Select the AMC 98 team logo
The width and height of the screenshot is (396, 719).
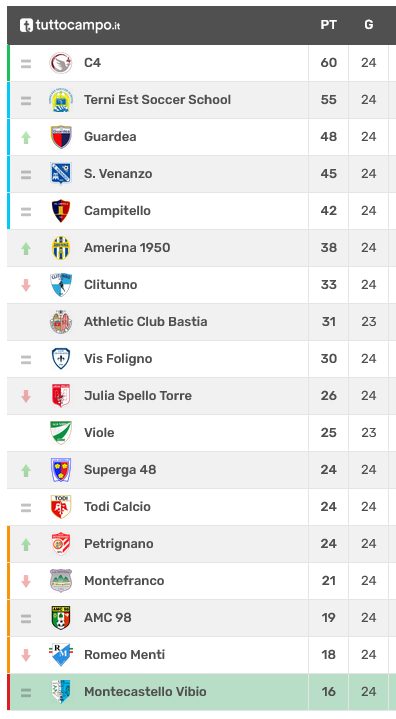click(x=61, y=618)
